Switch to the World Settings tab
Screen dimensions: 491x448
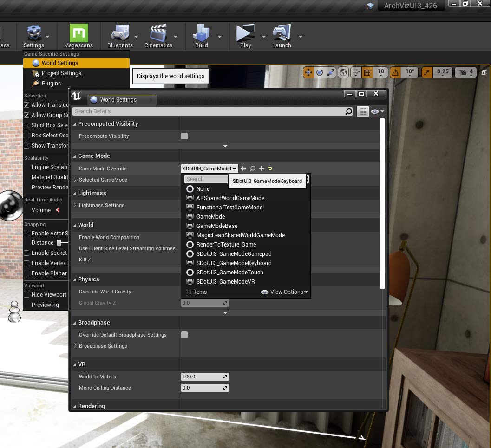122,100
